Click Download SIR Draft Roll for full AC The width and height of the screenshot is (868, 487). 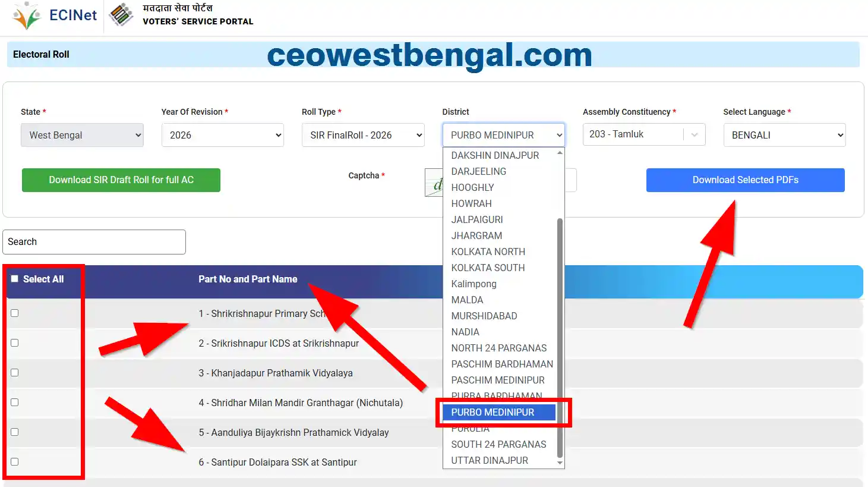pyautogui.click(x=121, y=180)
